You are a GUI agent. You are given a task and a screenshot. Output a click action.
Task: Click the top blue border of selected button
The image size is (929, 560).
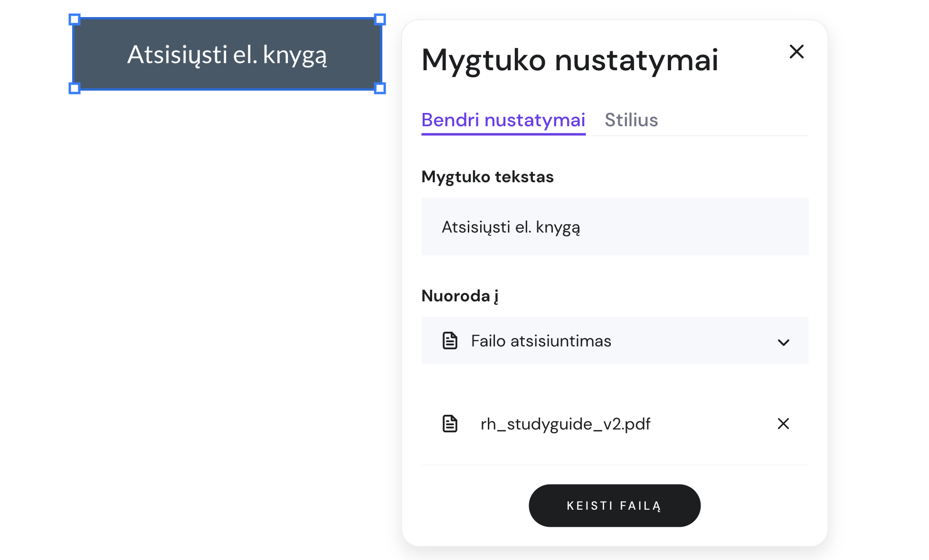point(227,19)
